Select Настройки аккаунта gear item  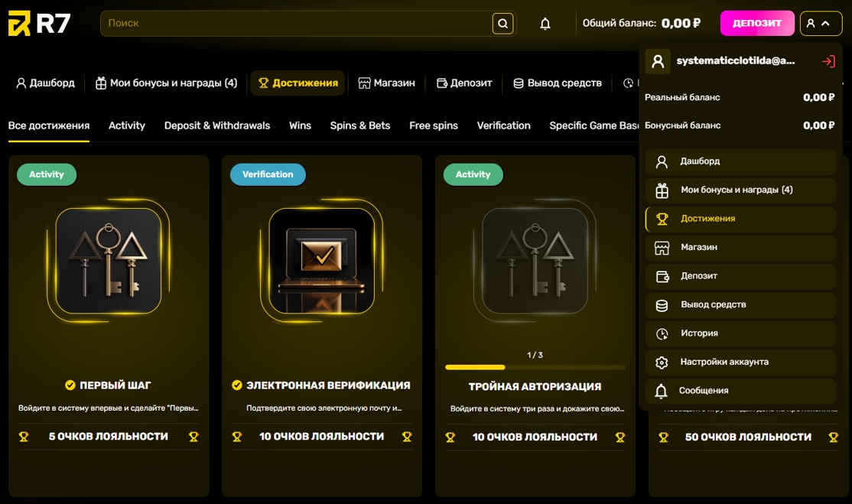(x=740, y=363)
